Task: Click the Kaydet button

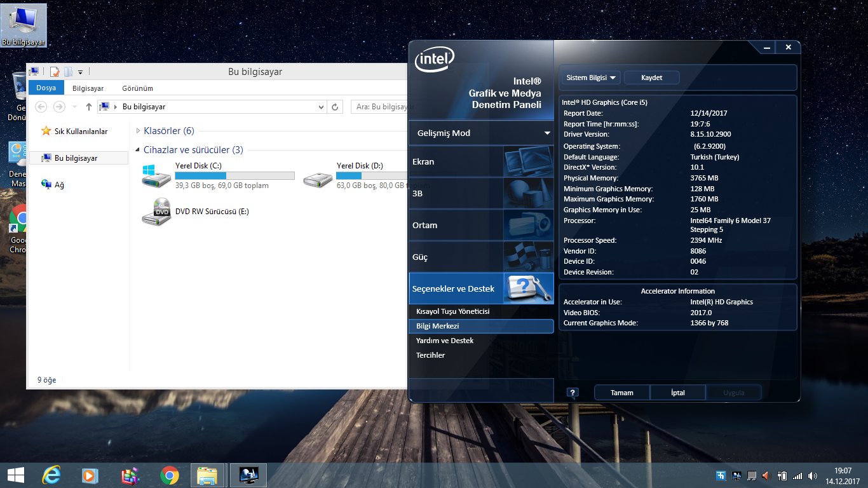Action: click(x=651, y=78)
